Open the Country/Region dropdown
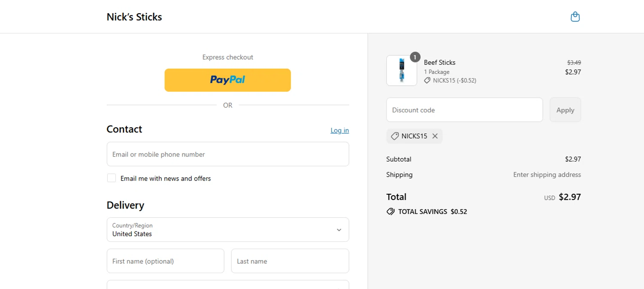This screenshot has width=644, height=289. coord(228,230)
